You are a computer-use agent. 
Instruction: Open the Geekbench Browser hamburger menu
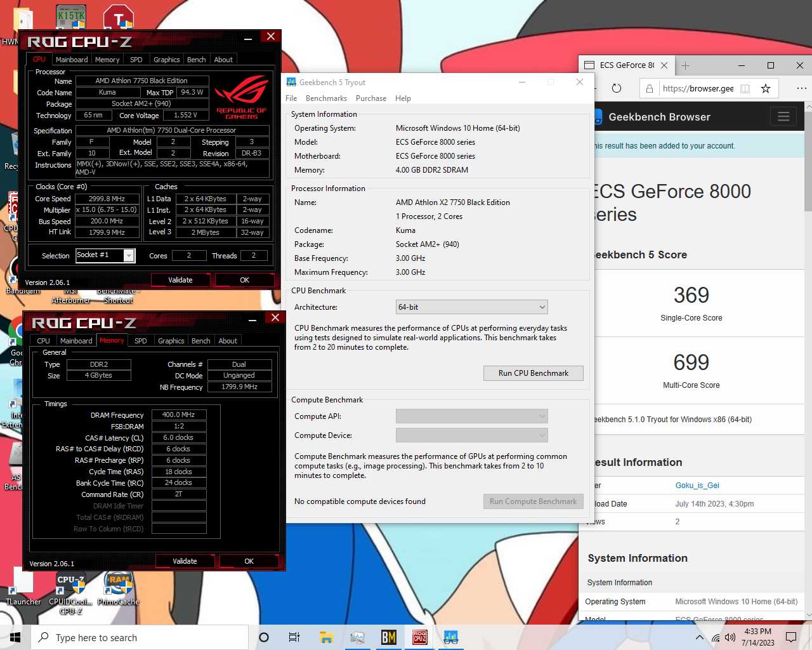[x=783, y=116]
